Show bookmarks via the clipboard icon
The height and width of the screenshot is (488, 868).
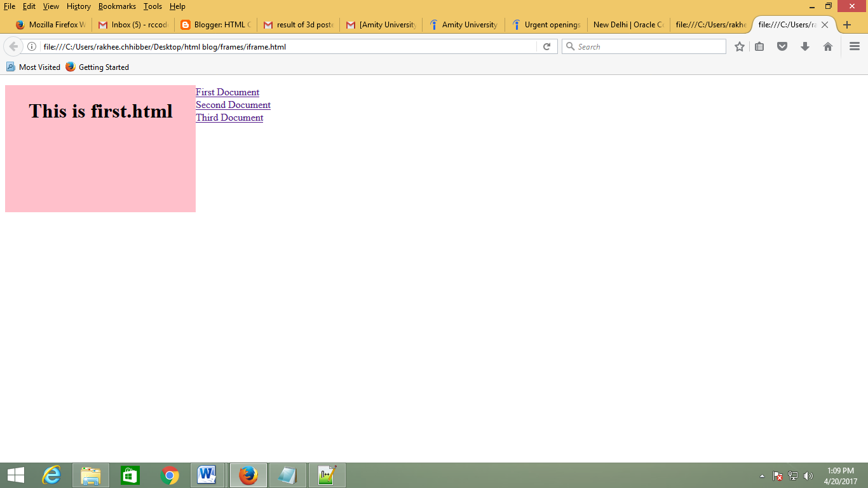759,46
